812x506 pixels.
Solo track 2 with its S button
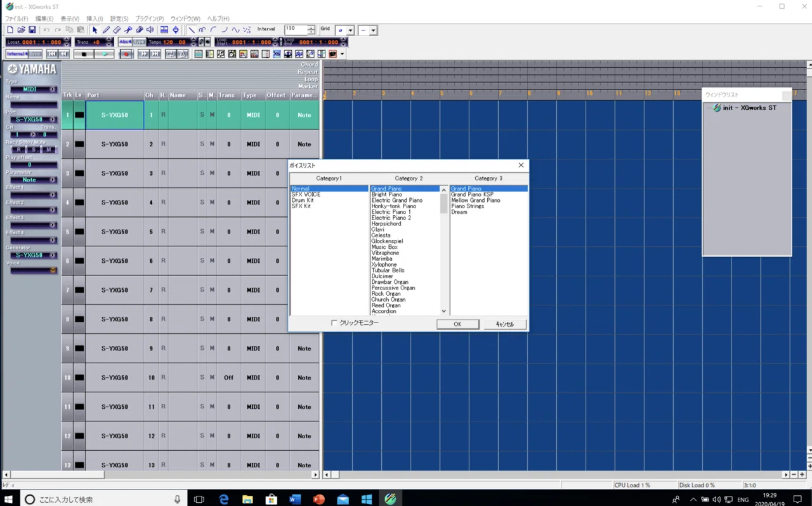(202, 144)
